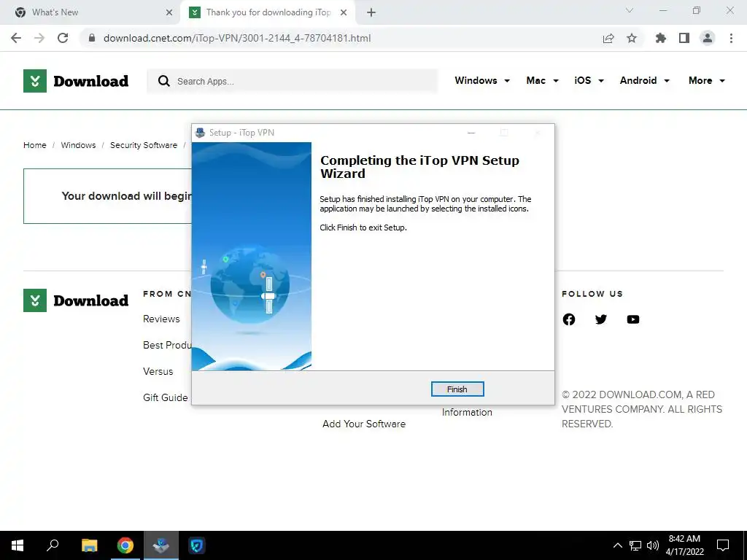Screen dimensions: 747x560
Task: Open Add Your Software link
Action: (x=364, y=424)
